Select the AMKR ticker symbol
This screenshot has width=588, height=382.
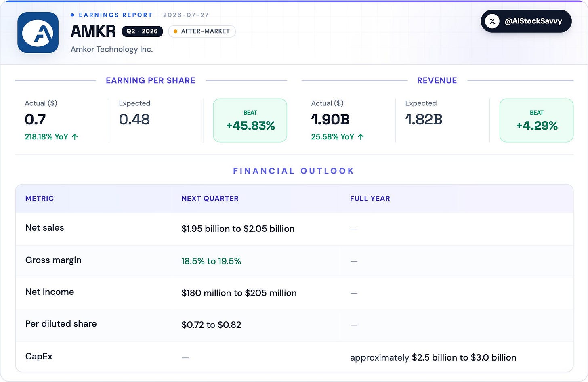[93, 31]
